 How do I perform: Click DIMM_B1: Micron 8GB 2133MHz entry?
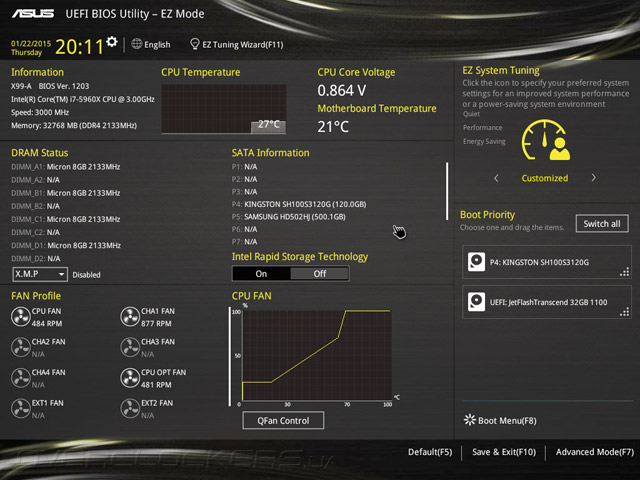(66, 193)
